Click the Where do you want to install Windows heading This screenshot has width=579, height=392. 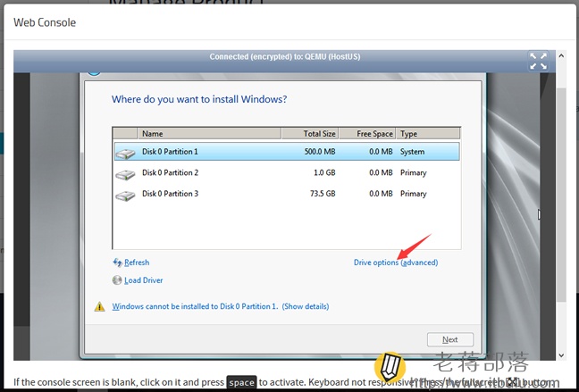coord(199,99)
